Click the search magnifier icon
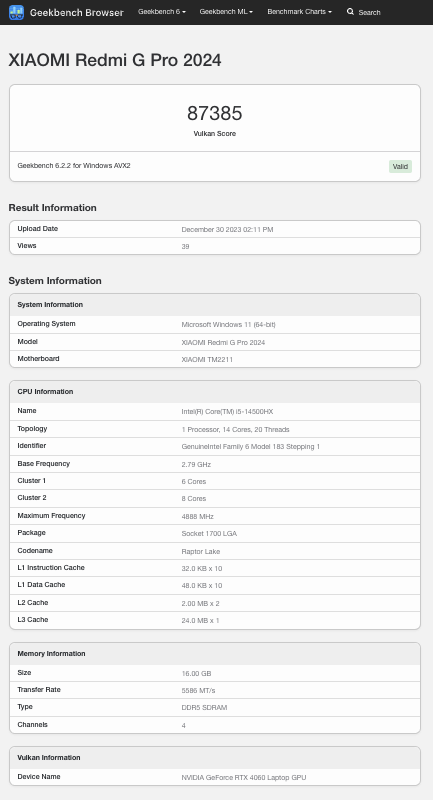This screenshot has width=433, height=800. click(350, 11)
